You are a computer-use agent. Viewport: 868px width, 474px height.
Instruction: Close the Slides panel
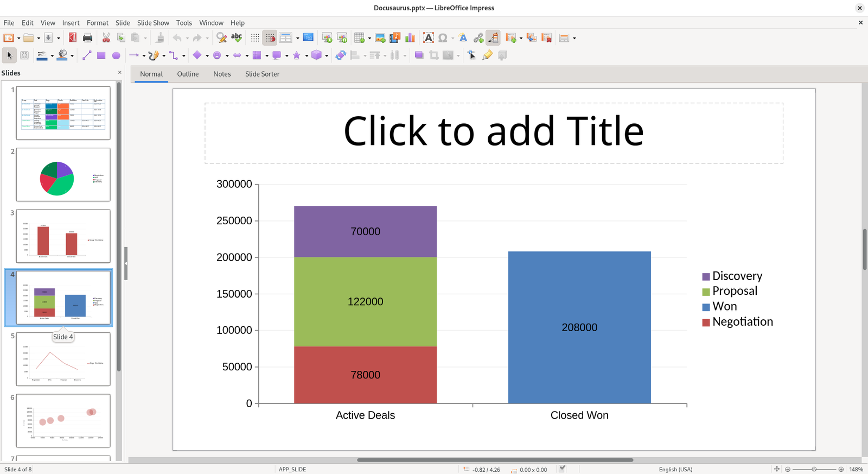[x=120, y=73]
